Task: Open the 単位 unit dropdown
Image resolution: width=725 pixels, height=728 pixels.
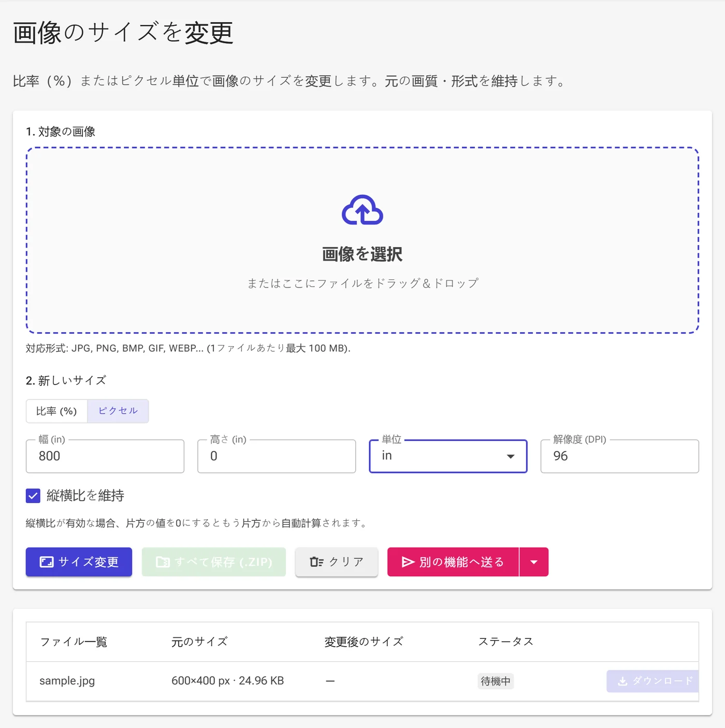Action: (x=448, y=456)
